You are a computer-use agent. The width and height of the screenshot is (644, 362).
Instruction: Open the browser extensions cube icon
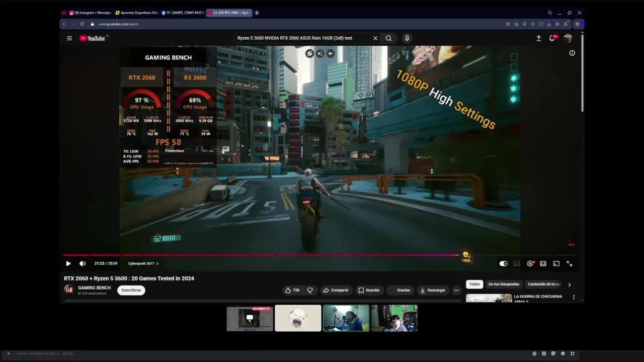point(577,24)
